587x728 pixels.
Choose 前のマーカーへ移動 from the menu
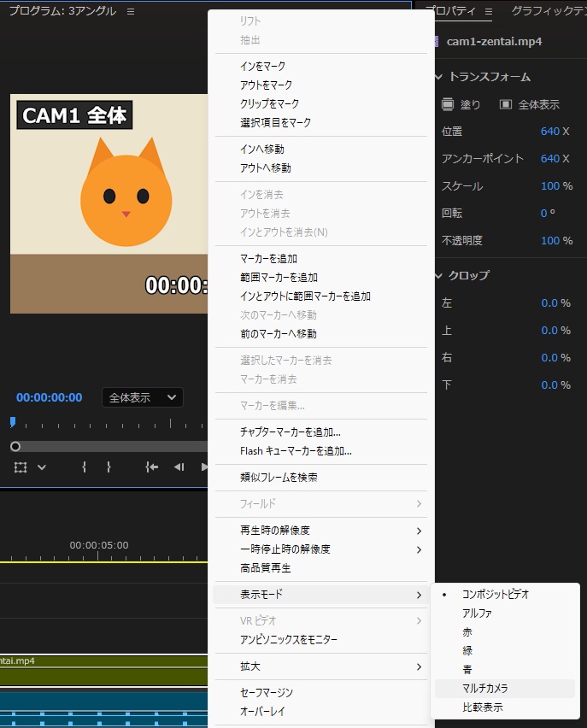pyautogui.click(x=321, y=334)
